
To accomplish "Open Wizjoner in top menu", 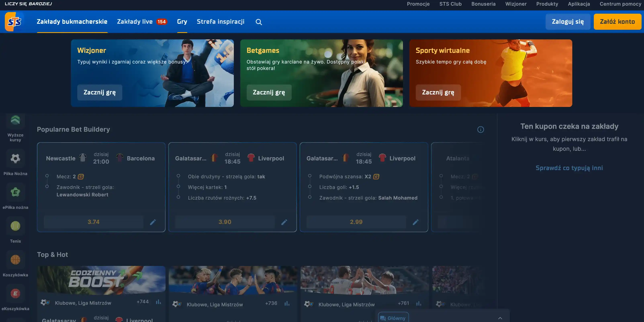I will point(516,4).
